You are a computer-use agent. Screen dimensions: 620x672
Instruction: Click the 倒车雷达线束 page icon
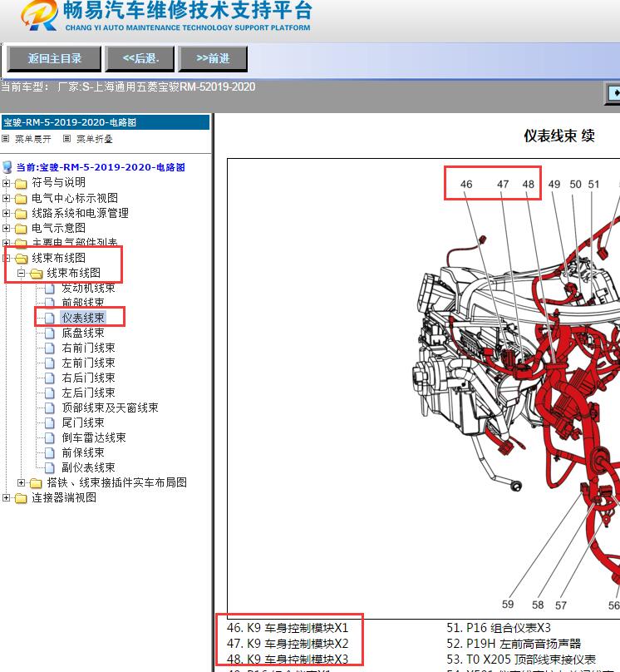click(50, 438)
